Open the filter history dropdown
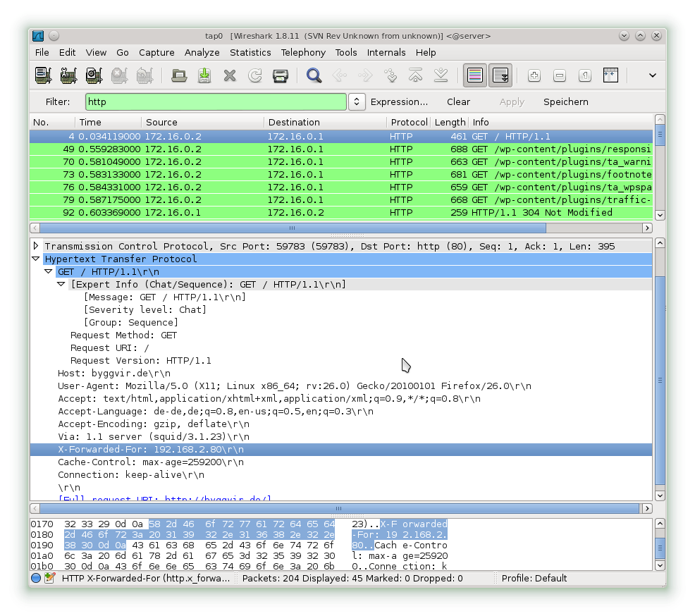695x616 pixels. tap(357, 101)
